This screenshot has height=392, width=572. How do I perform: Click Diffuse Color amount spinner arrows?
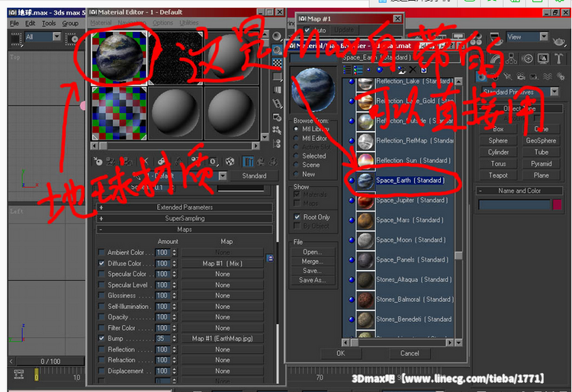pyautogui.click(x=175, y=263)
